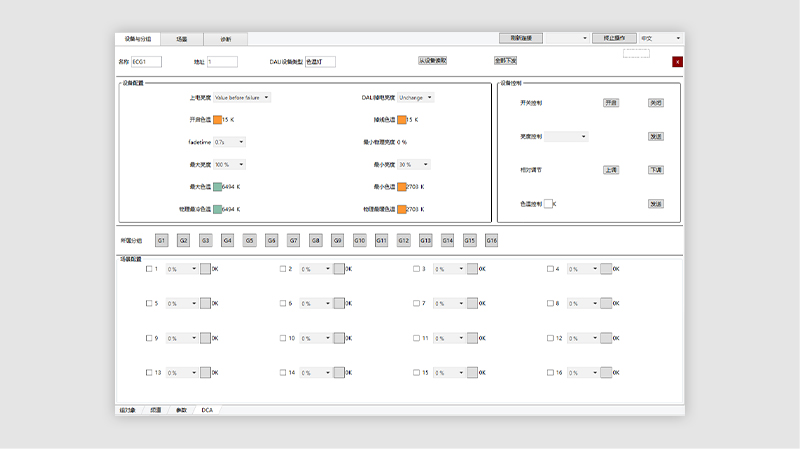The height and width of the screenshot is (449, 800).
Task: Toggle group G8 button
Action: click(315, 241)
